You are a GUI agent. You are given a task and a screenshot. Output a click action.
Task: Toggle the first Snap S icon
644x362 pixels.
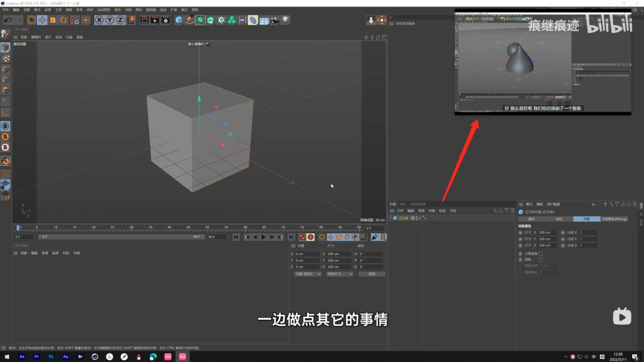5,126
